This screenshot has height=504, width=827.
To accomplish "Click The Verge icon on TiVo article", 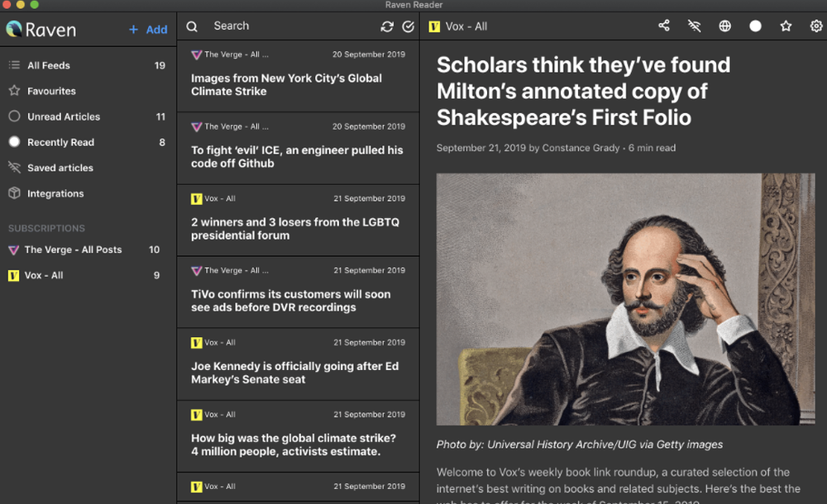I will 197,271.
